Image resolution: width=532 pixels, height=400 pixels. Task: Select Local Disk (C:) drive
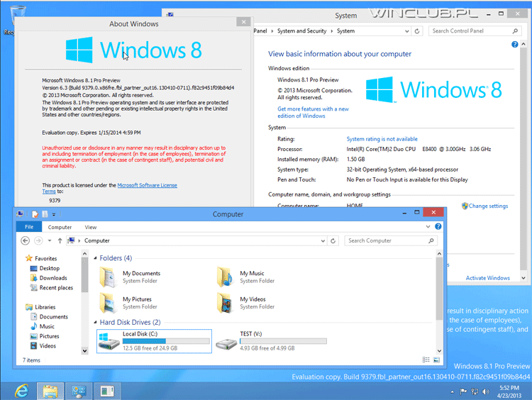click(155, 341)
